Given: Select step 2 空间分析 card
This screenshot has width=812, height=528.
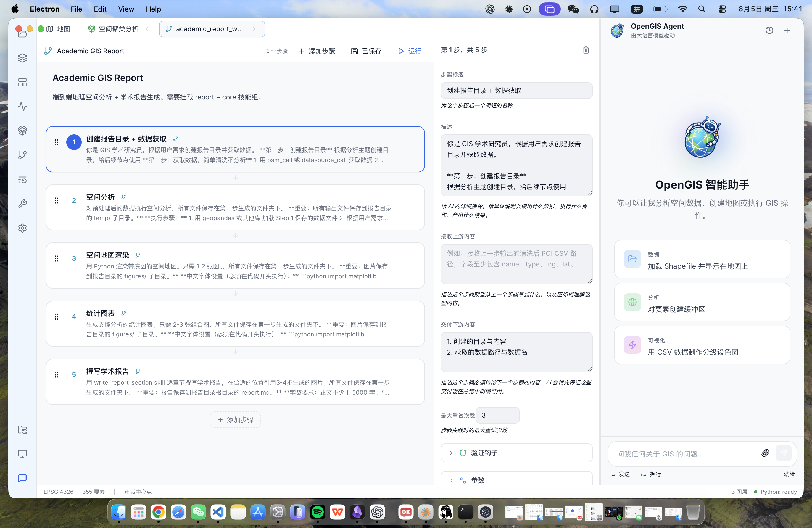Looking at the screenshot, I should click(x=235, y=207).
